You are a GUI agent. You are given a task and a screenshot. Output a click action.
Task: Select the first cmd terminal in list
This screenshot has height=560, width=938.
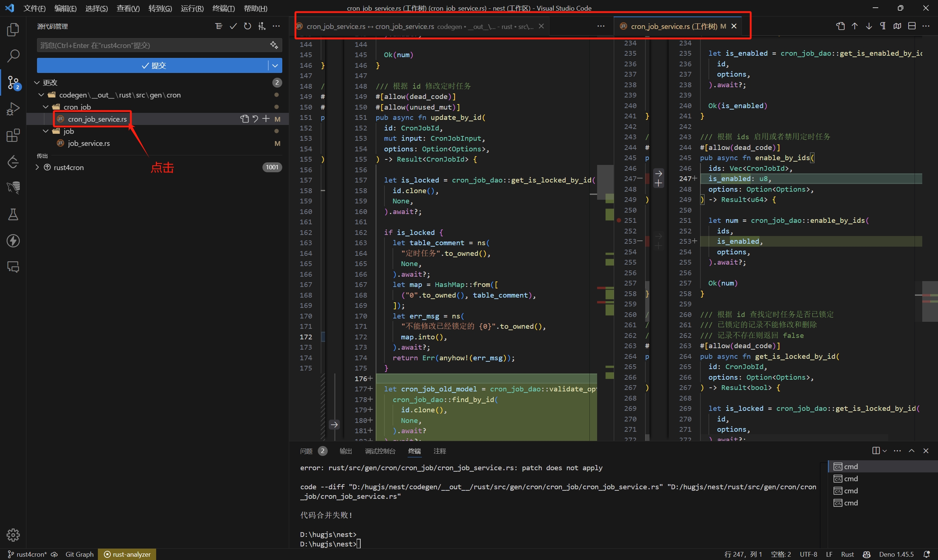882,467
